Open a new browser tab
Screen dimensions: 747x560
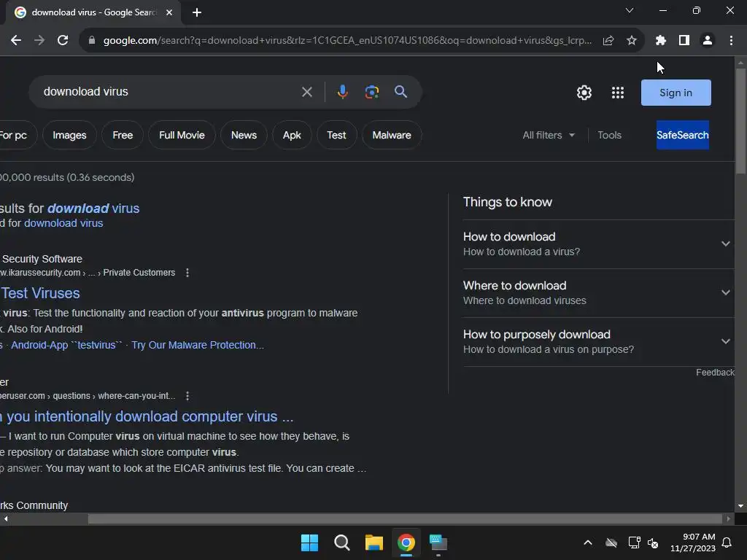197,12
